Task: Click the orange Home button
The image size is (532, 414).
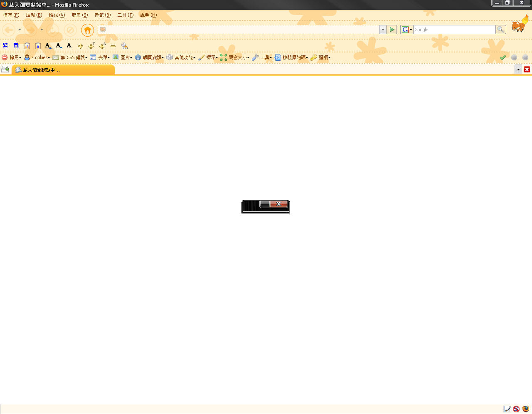Action: 87,30
